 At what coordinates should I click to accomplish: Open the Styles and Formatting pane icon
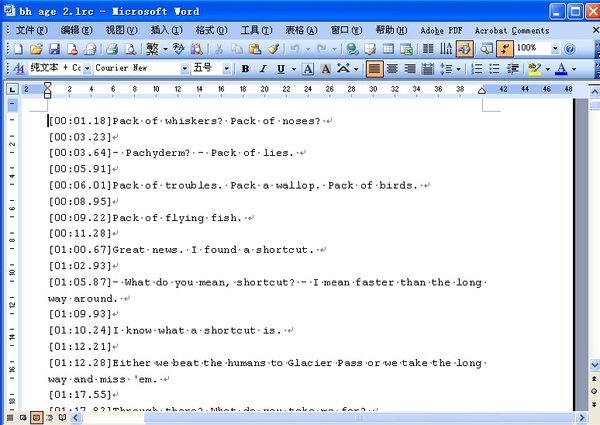click(x=18, y=69)
